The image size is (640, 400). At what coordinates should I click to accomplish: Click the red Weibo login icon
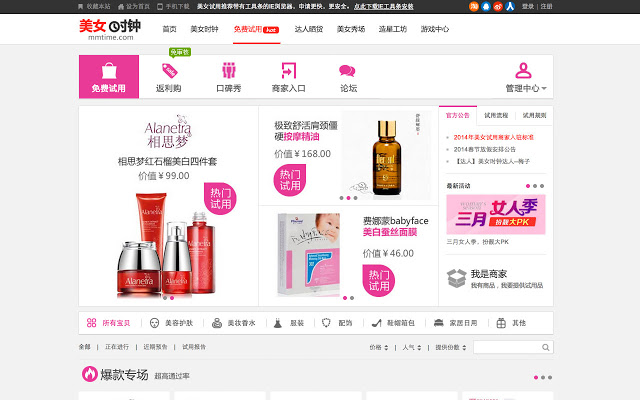tap(498, 6)
